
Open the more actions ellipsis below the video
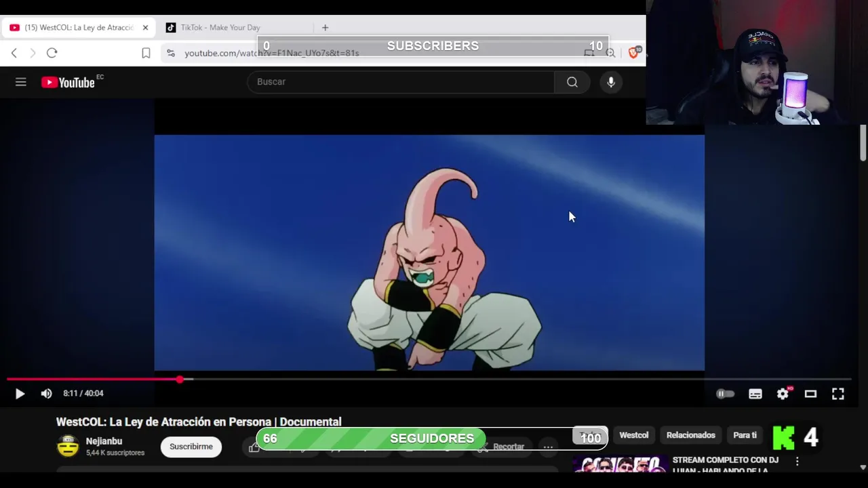pyautogui.click(x=548, y=447)
